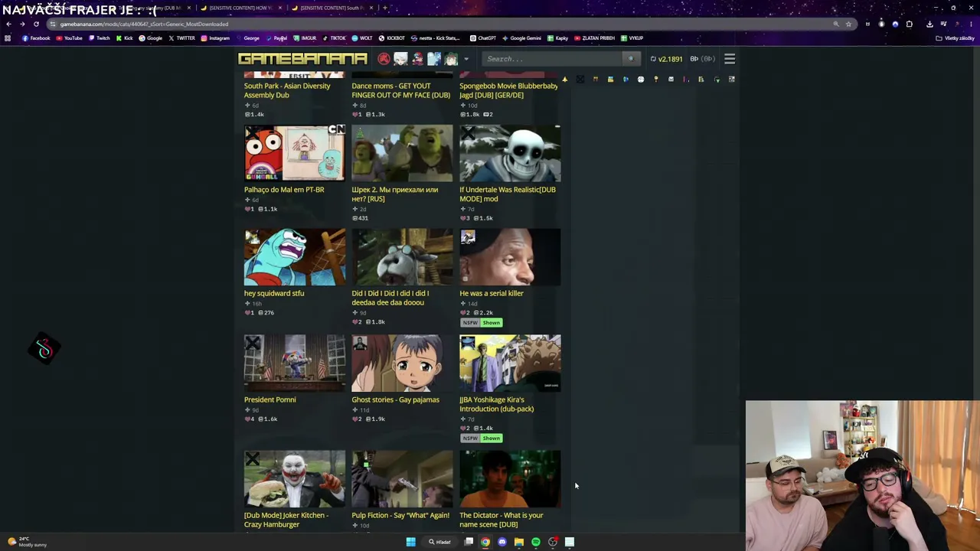
Task: Click the Spongebob Movie Blubberbabyjagd title
Action: tap(509, 90)
